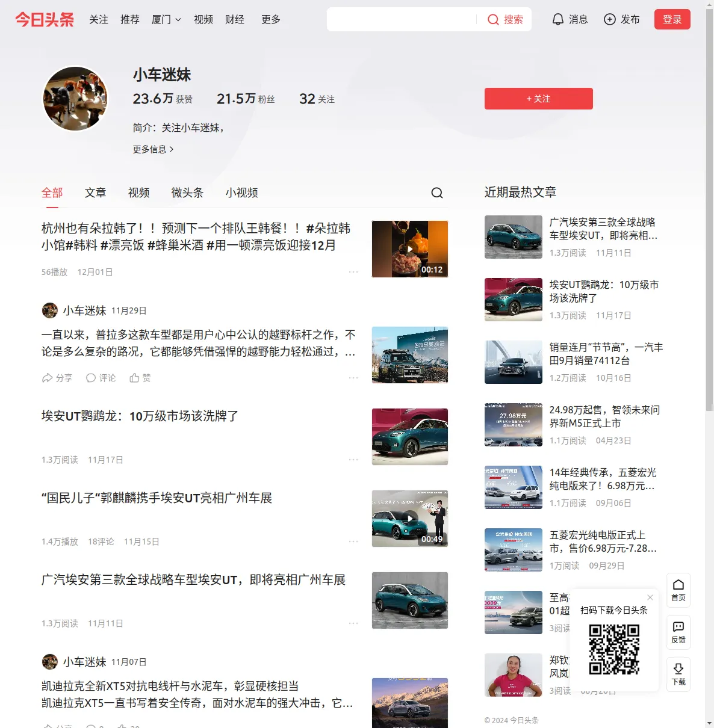This screenshot has height=728, width=714.
Task: Open the 杭州也有朵拉韩了 post title
Action: 196,237
